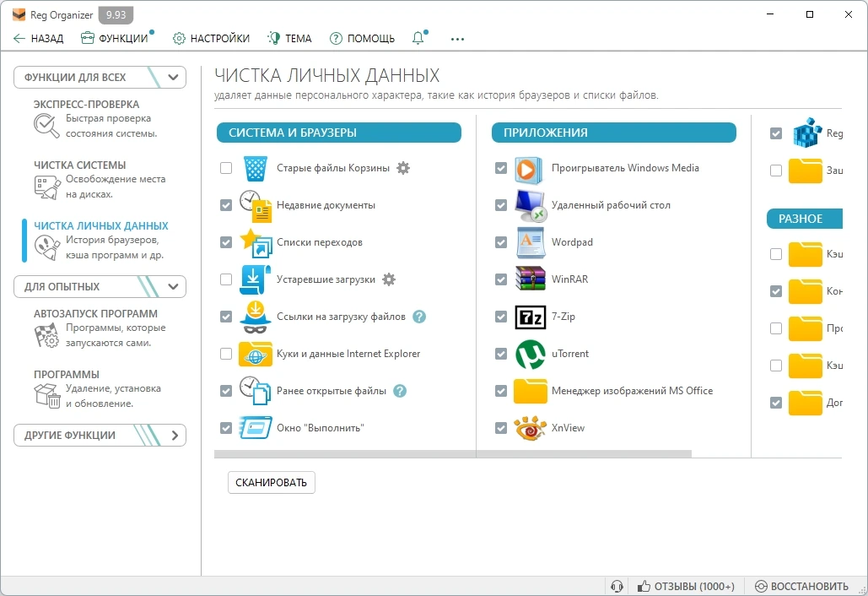
Task: Open settings gear for old Recycle Bin files
Action: (x=403, y=168)
